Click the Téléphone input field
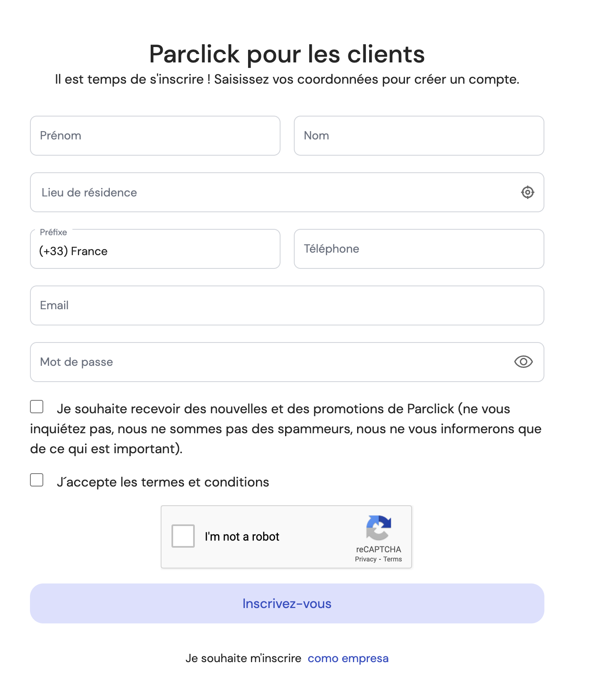Viewport: 591px width, 700px height. (419, 249)
